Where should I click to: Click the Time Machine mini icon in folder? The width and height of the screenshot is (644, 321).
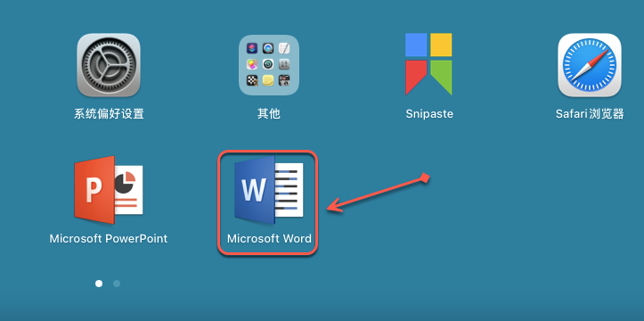click(268, 64)
